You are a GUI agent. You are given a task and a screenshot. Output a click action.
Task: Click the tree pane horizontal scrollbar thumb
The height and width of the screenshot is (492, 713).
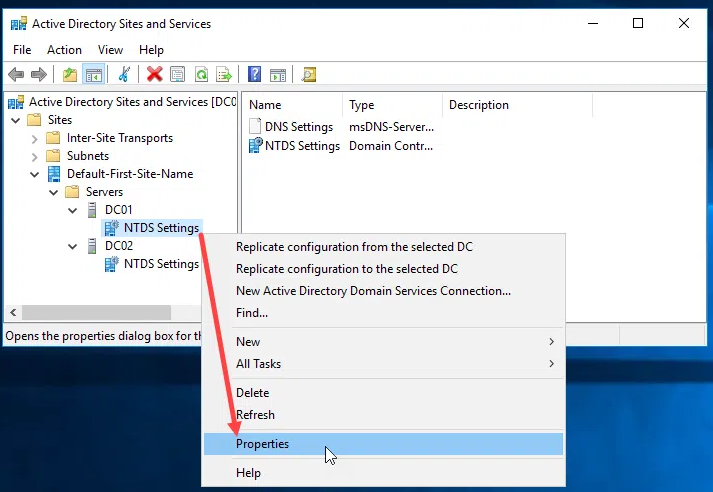point(96,313)
